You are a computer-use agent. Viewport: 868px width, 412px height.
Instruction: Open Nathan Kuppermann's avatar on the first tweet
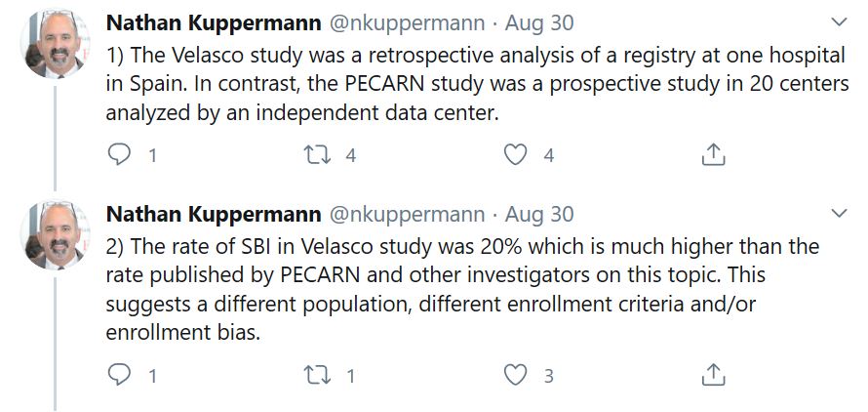click(x=56, y=43)
